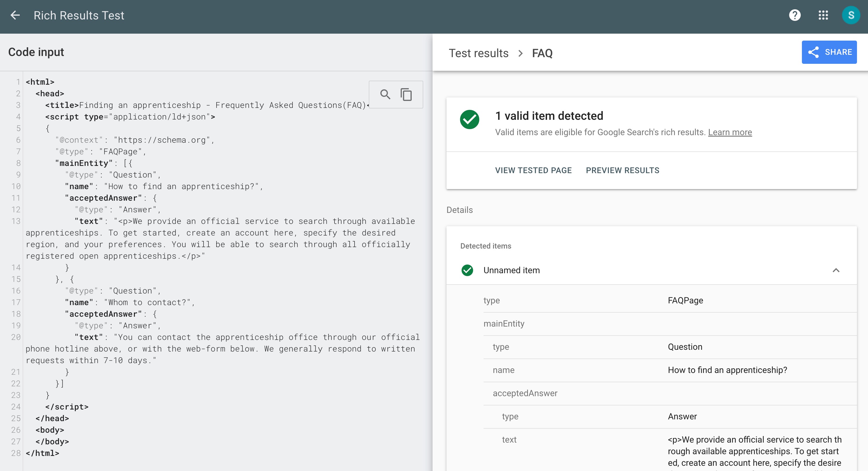Open VIEW TESTED PAGE
Screen dimensions: 868x471
[533, 170]
